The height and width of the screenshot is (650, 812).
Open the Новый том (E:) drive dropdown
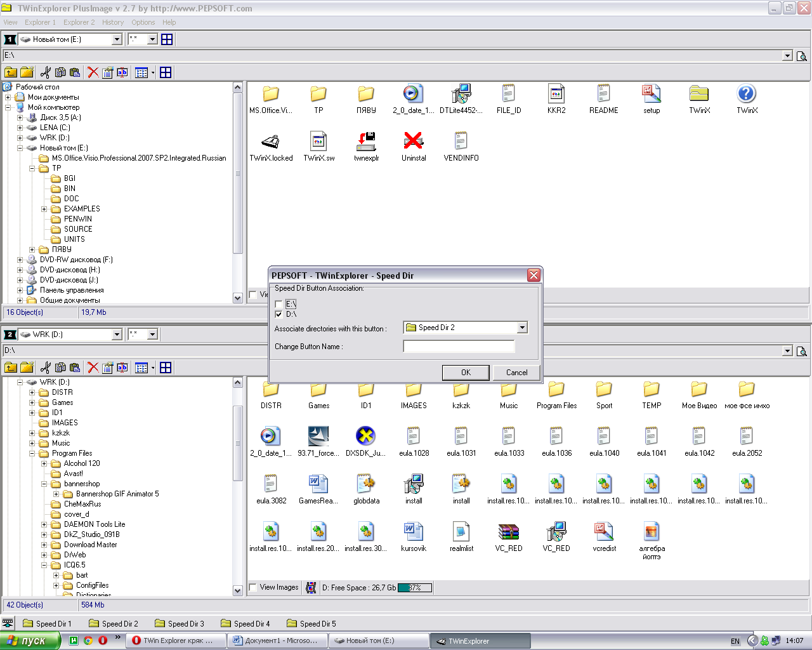[117, 39]
